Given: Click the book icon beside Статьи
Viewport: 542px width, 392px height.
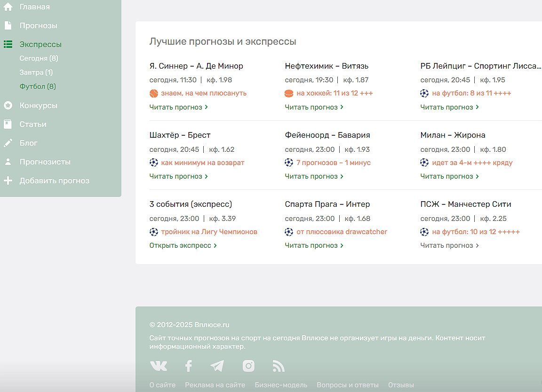Looking at the screenshot, I should 8,124.
